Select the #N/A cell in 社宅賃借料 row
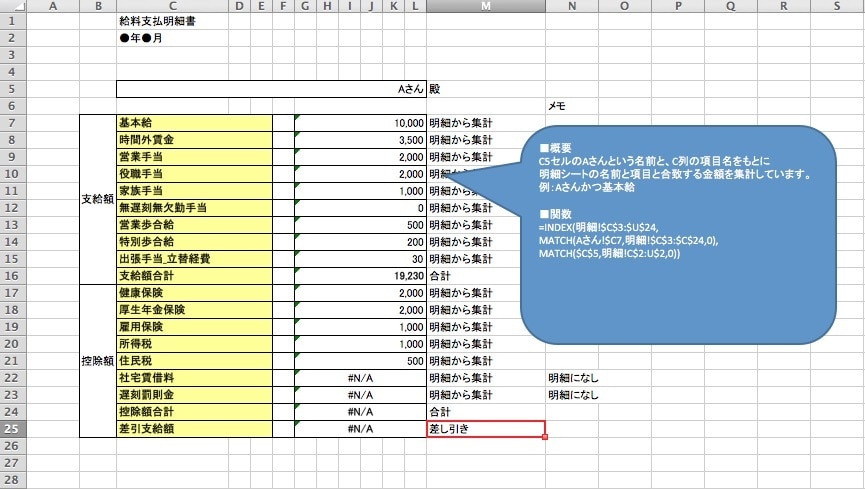This screenshot has width=865, height=489. pyautogui.click(x=360, y=378)
